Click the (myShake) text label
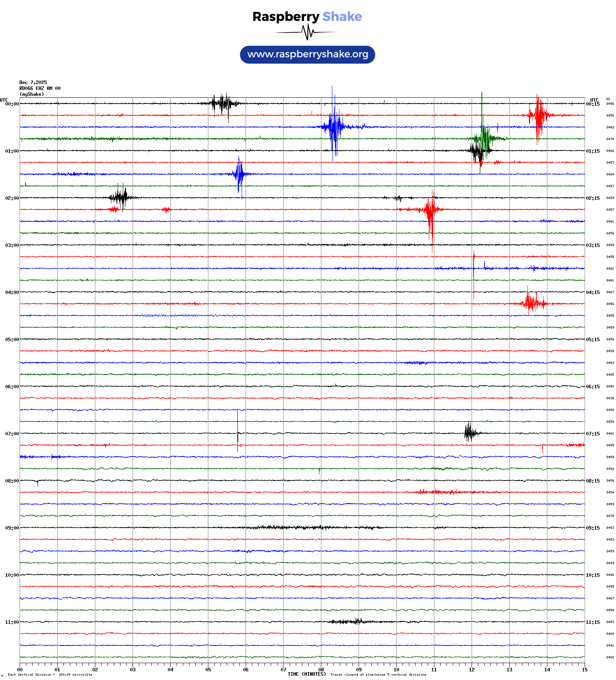 [32, 94]
